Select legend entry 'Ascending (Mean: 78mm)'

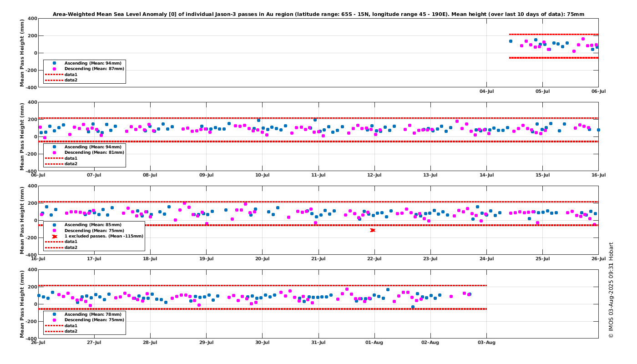[x=93, y=314]
